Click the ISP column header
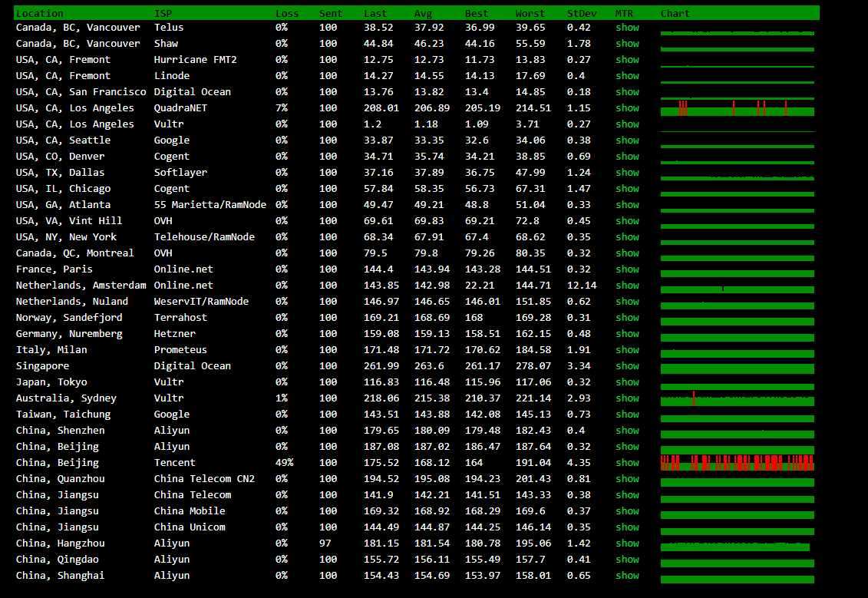This screenshot has height=598, width=868. click(x=163, y=13)
